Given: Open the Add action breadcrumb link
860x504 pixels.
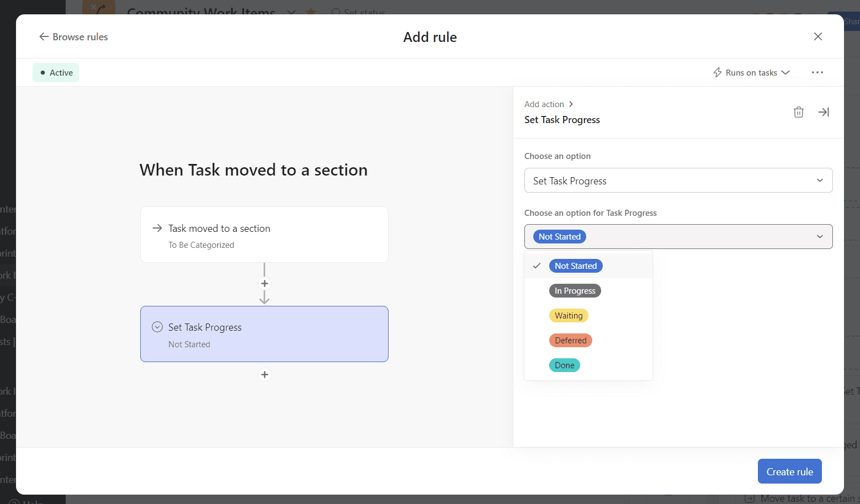Looking at the screenshot, I should point(544,104).
